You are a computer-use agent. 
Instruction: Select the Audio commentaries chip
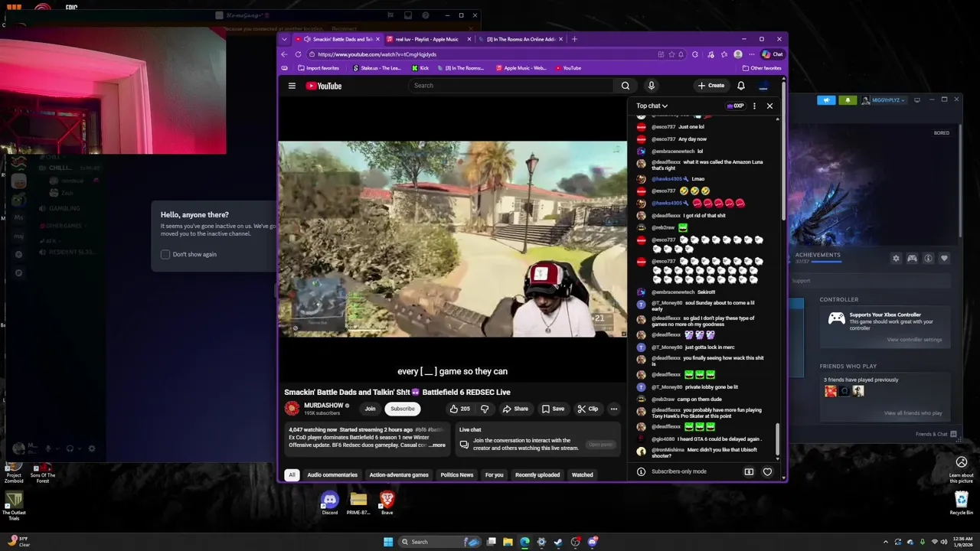[x=332, y=474]
